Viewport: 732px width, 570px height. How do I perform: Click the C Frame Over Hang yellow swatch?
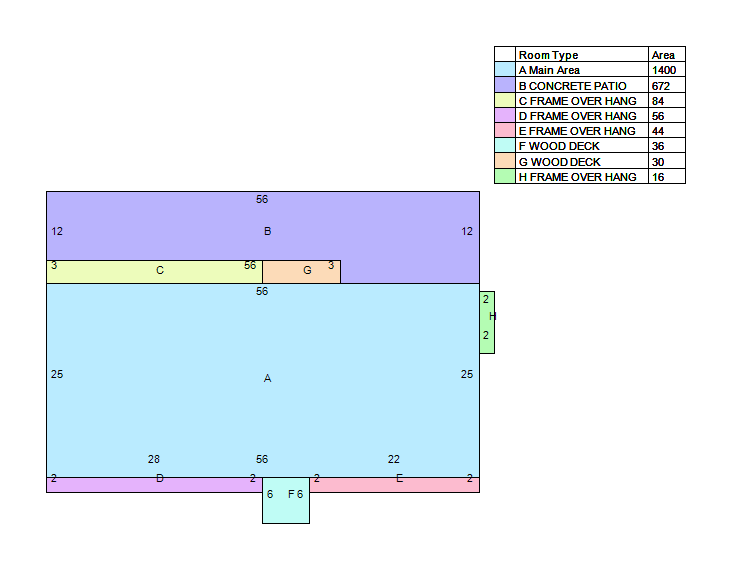click(505, 100)
